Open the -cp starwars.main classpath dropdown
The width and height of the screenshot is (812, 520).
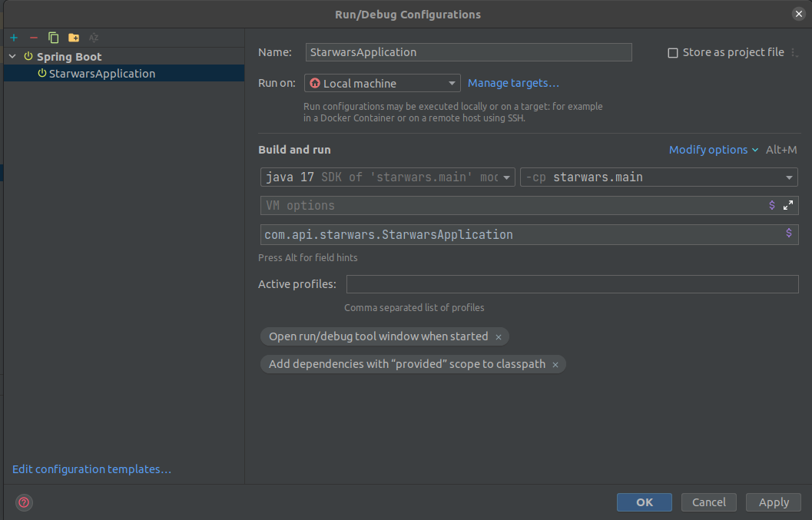658,177
